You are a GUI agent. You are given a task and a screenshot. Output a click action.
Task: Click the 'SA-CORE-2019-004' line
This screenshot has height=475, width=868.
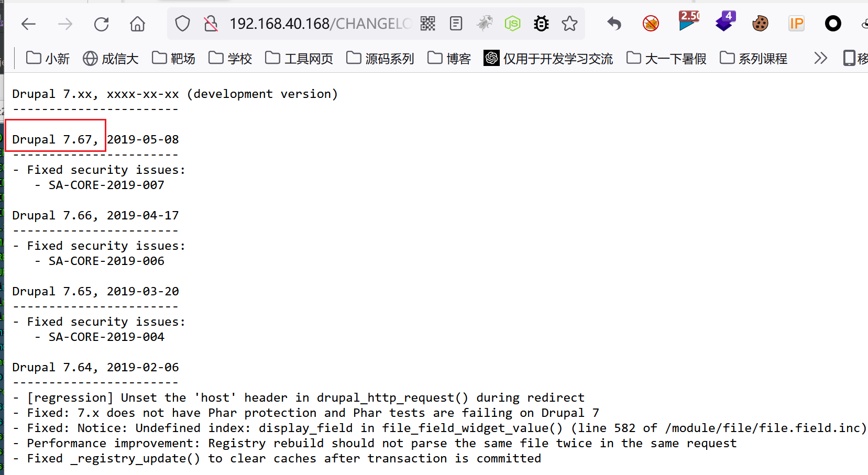(x=106, y=337)
